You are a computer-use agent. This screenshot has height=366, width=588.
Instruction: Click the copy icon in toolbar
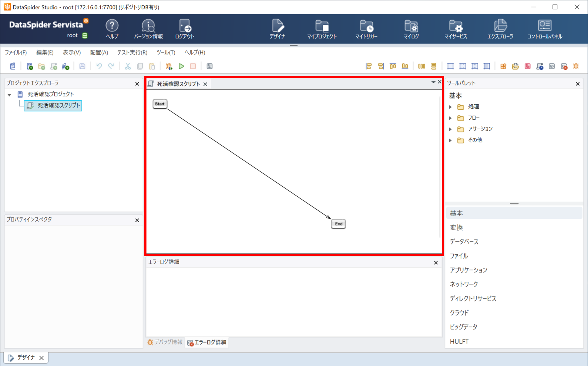point(140,66)
